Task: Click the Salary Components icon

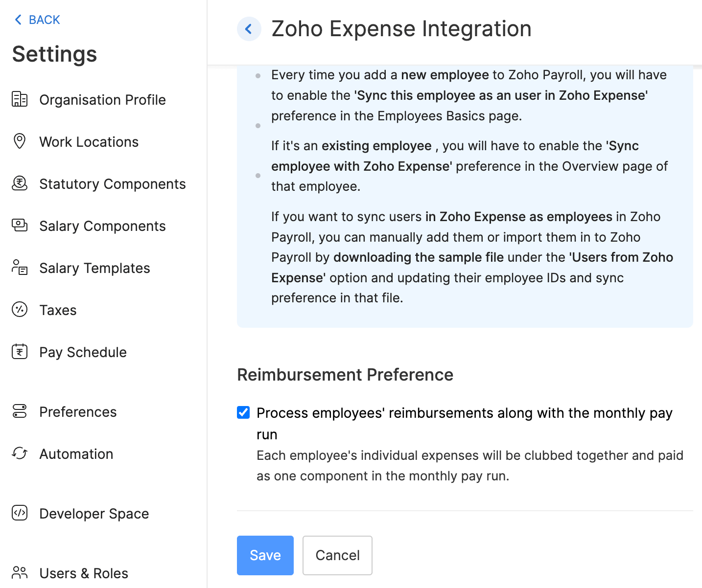Action: coord(20,226)
